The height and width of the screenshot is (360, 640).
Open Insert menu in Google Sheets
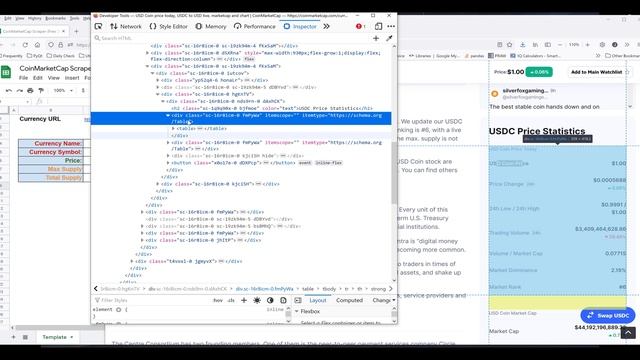[72, 78]
